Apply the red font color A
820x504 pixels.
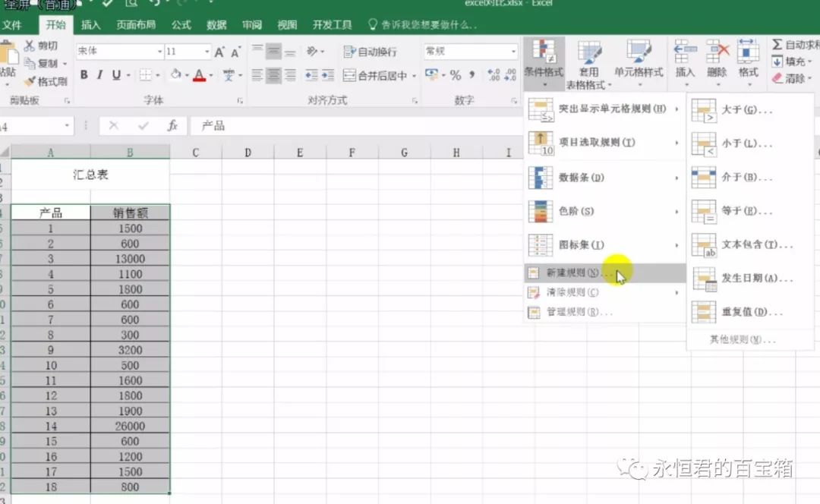pyautogui.click(x=199, y=75)
